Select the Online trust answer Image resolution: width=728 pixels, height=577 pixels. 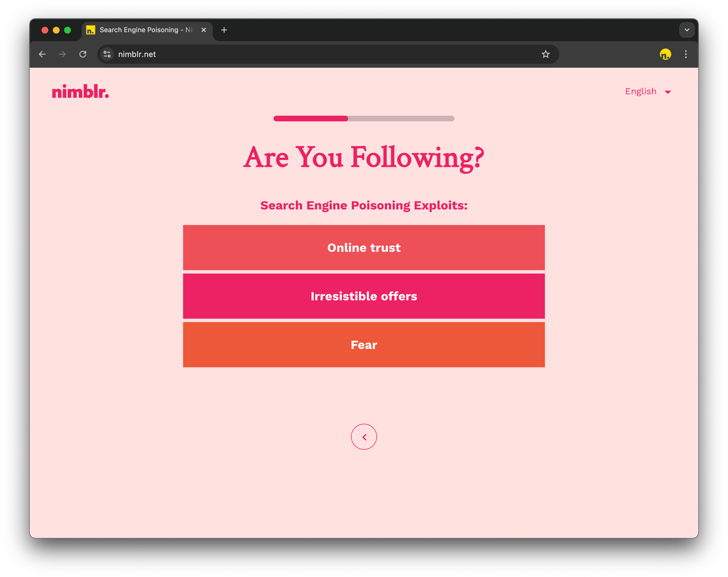coord(364,247)
